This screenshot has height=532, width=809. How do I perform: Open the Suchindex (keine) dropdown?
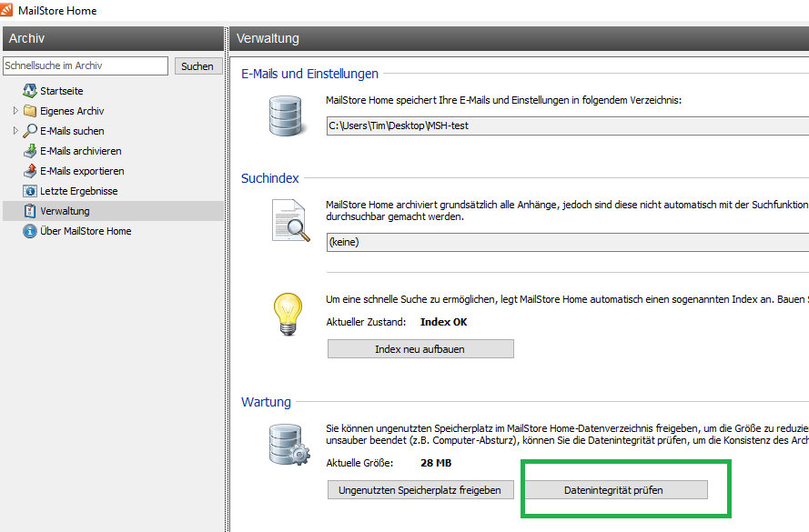click(566, 242)
